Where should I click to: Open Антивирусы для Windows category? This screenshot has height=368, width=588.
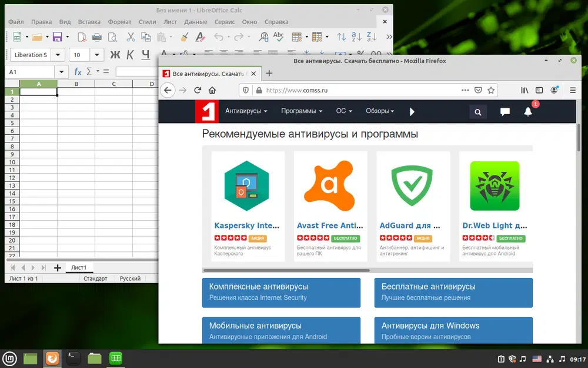[x=453, y=330]
